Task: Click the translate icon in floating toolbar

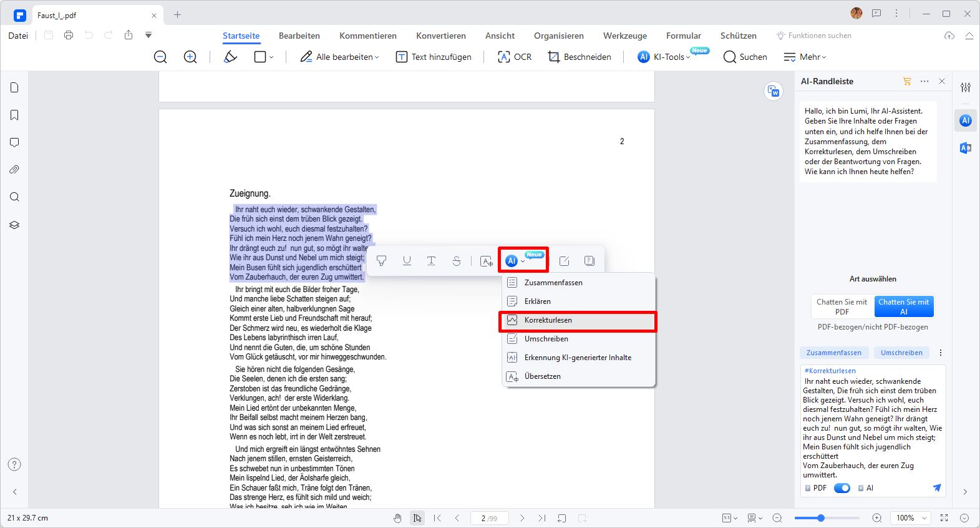Action: (x=487, y=261)
